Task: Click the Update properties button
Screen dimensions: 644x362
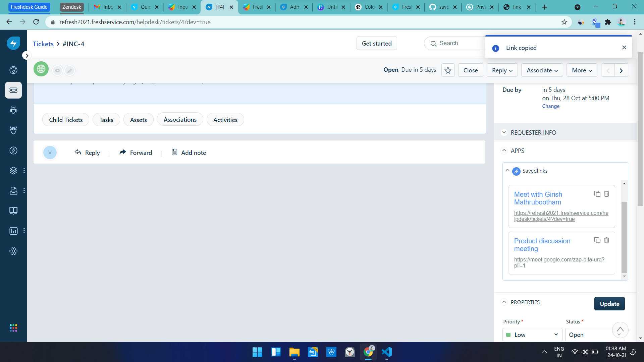Action: point(609,304)
